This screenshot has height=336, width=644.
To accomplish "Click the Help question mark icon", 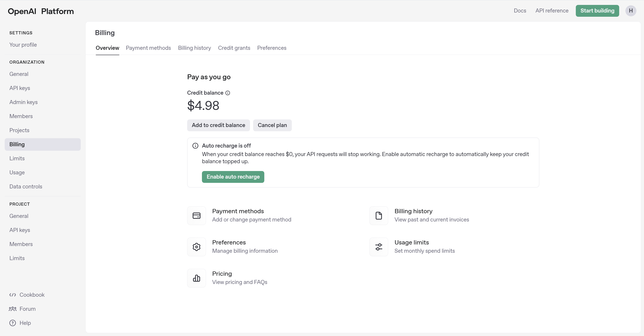I will click(13, 323).
